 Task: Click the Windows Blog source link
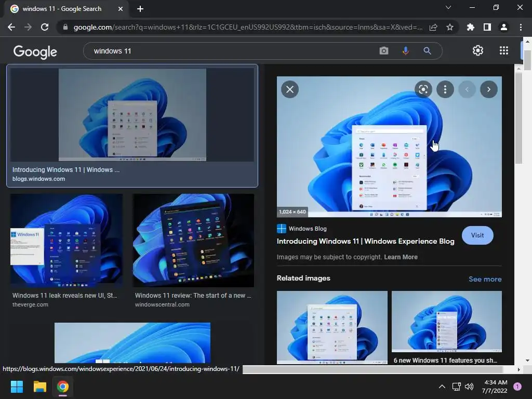pos(302,229)
